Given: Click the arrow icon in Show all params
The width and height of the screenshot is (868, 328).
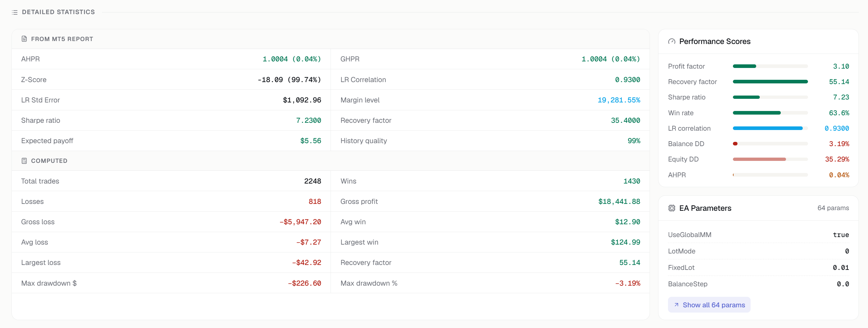Looking at the screenshot, I should (x=676, y=305).
